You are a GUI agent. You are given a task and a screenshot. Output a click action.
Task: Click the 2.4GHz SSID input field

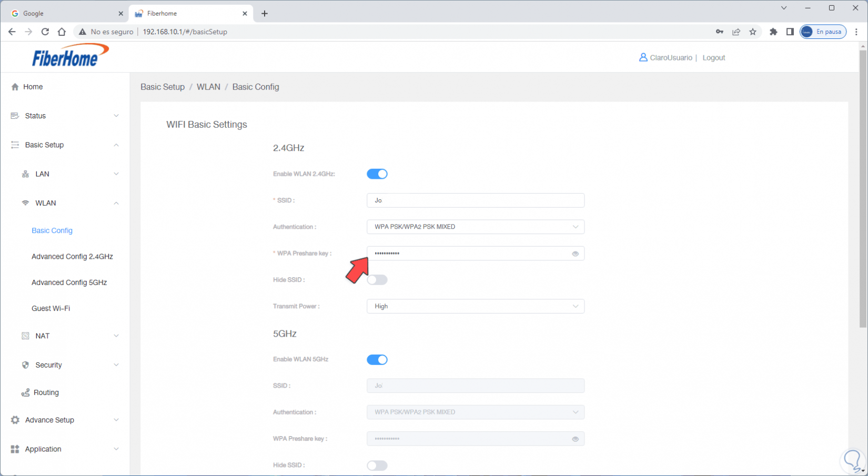(475, 200)
